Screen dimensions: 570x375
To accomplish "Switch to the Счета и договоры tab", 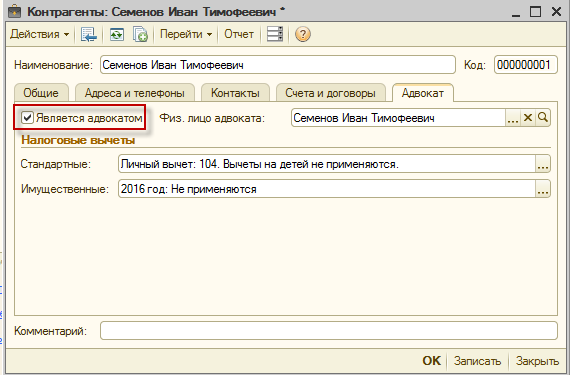I will pyautogui.click(x=330, y=93).
